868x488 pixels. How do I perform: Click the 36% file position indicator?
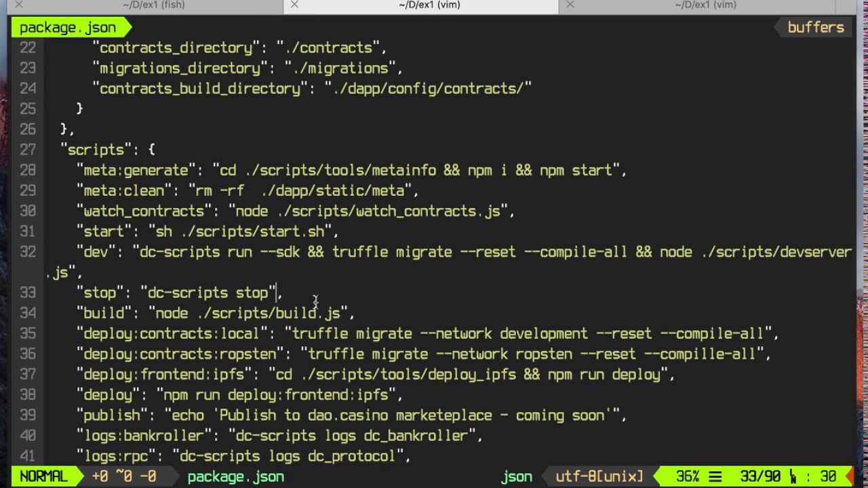click(x=688, y=476)
